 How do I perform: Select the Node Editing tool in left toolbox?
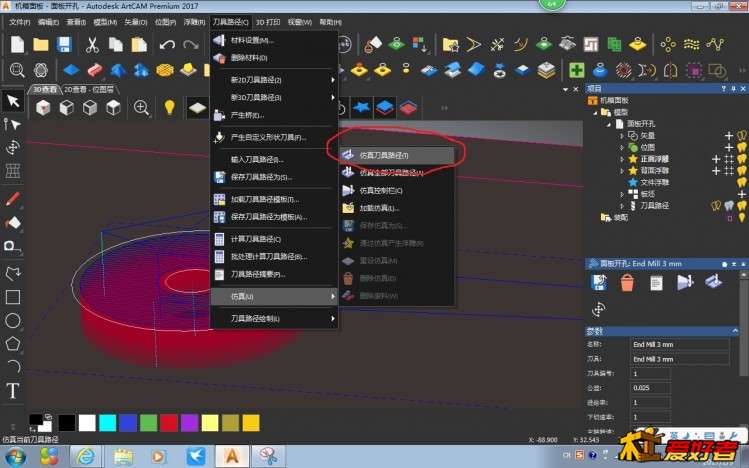(13, 124)
